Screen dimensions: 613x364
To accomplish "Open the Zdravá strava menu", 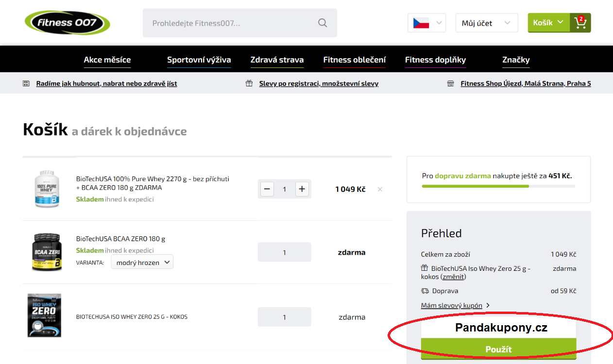I will [277, 60].
